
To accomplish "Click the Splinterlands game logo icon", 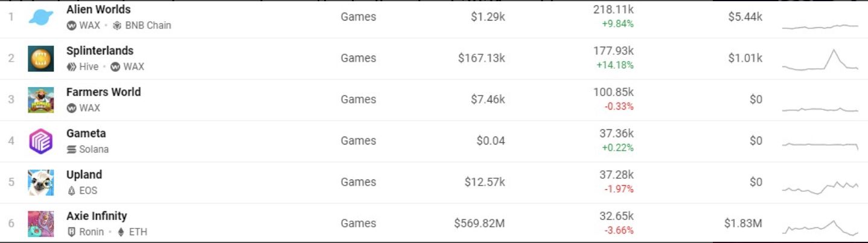I will click(x=40, y=59).
